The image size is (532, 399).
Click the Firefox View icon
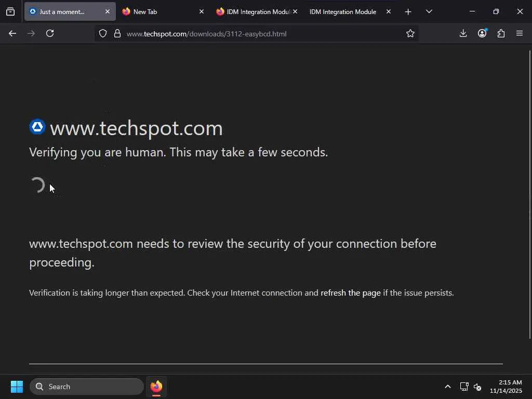click(10, 11)
